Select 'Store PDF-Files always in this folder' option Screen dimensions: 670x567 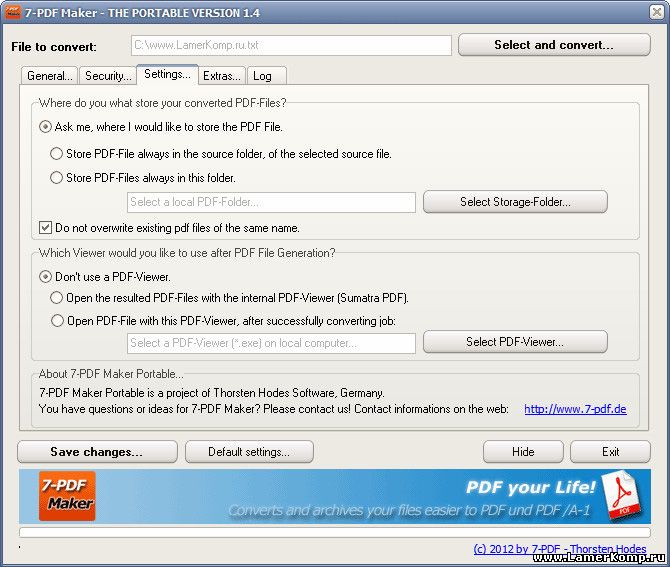57,178
